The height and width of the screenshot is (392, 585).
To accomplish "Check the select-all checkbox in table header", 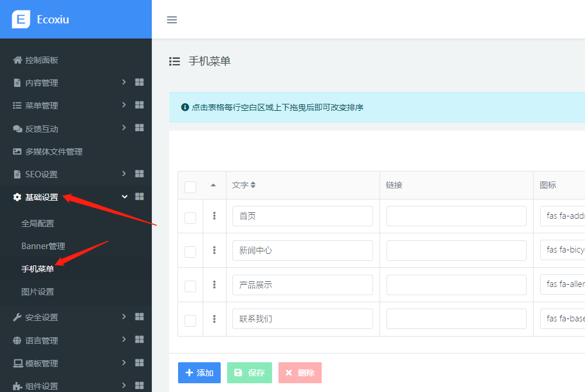I will point(190,187).
